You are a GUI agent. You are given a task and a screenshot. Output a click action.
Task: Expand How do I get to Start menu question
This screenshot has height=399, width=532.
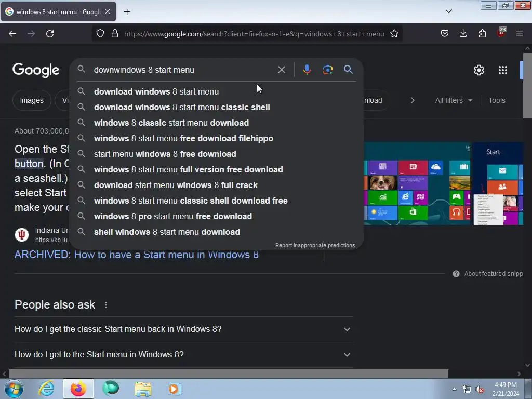point(183,354)
